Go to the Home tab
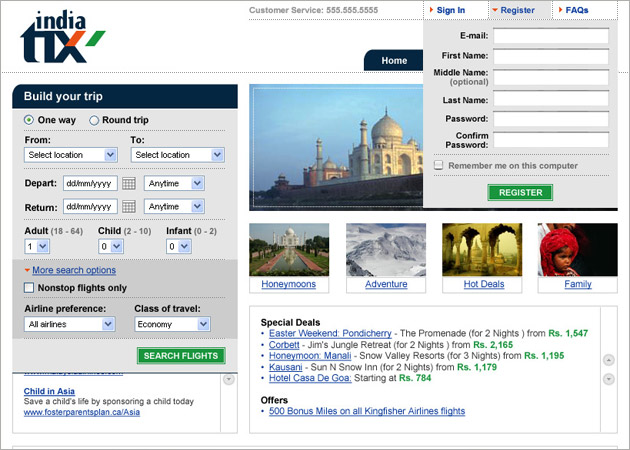630x450 pixels. tap(394, 61)
